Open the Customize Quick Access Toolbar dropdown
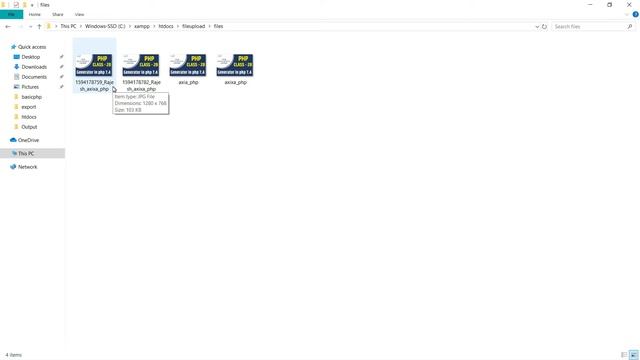The width and height of the screenshot is (640, 360). [32, 5]
